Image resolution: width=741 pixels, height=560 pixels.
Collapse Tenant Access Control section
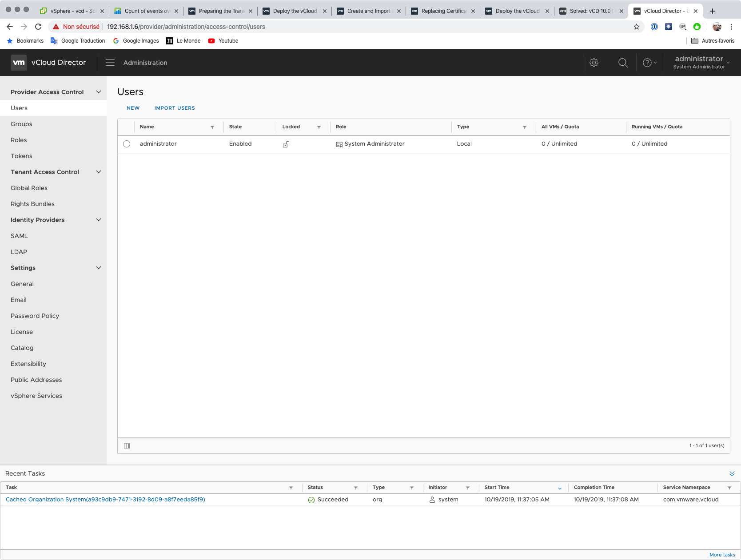99,172
